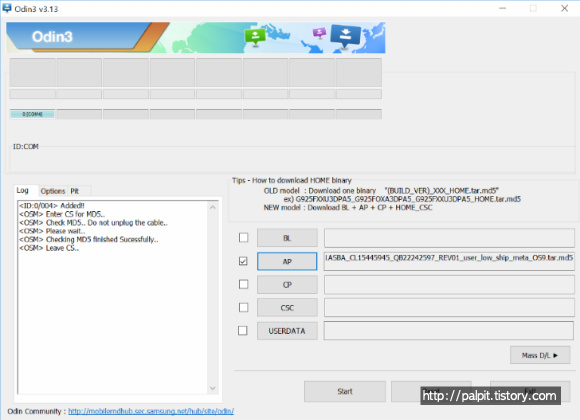
Task: Click the ID:COM label
Action: coord(26,147)
